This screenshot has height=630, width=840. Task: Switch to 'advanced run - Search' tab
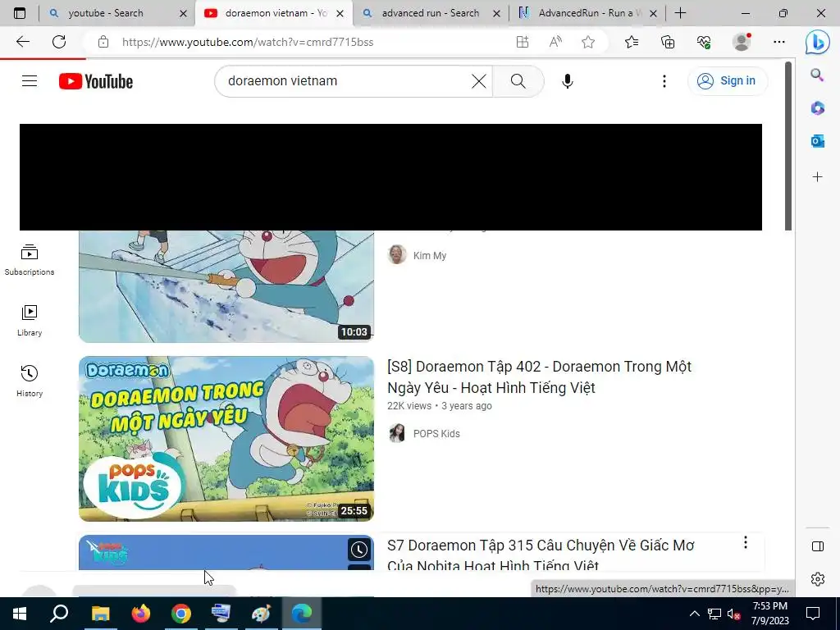430,13
